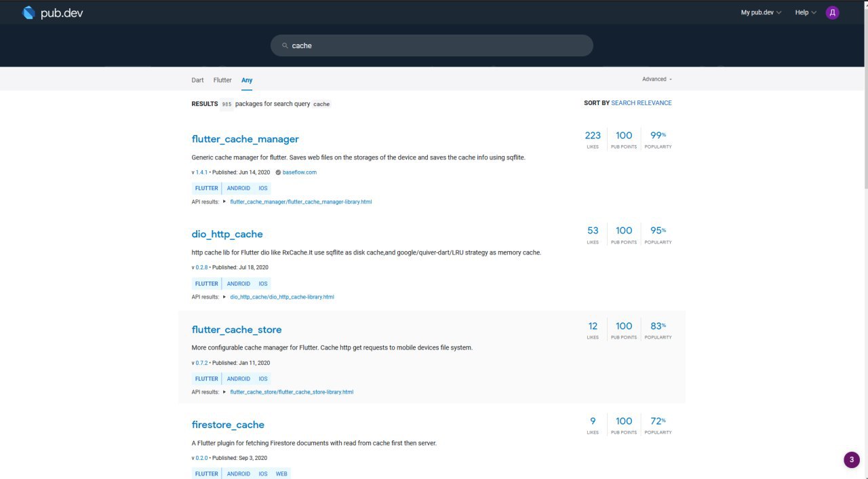Viewport: 868px width, 479px height.
Task: Click IOS tag under dio_http_cache
Action: (263, 284)
